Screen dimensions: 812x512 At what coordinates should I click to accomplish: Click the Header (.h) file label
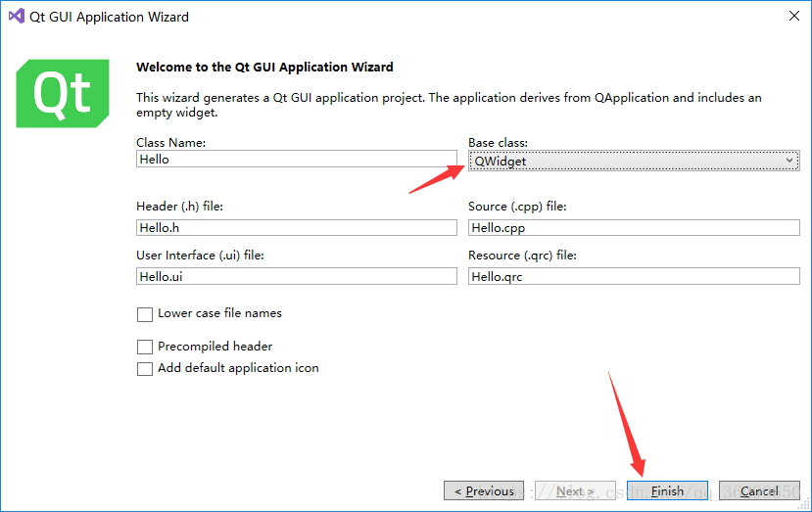[x=179, y=206]
